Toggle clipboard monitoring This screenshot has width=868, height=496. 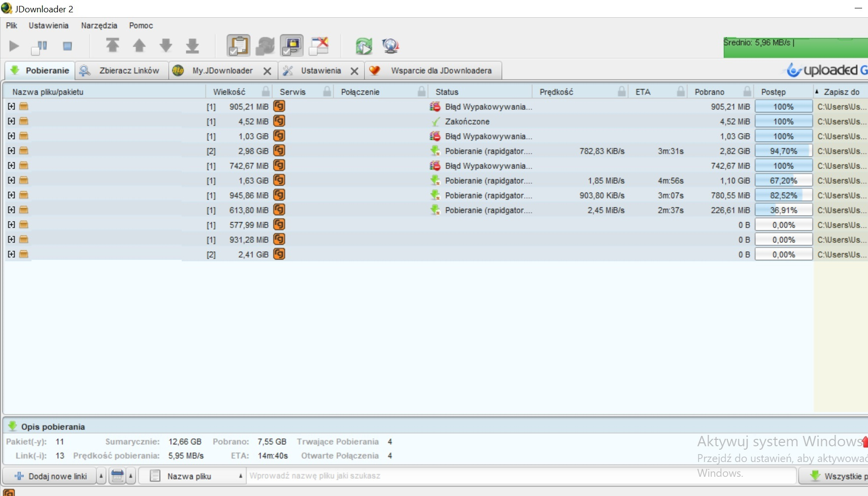pyautogui.click(x=238, y=46)
